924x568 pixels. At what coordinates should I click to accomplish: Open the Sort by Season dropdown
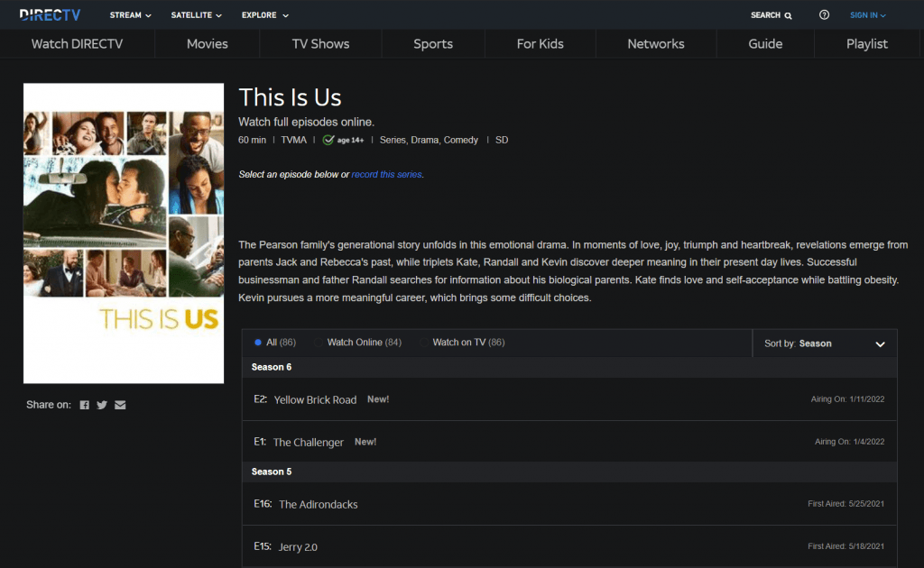click(x=825, y=344)
